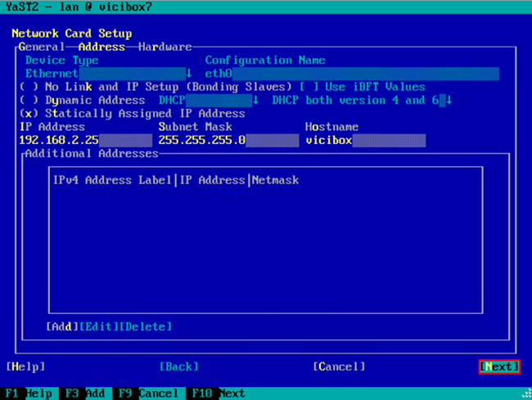
Task: Click the Configuration Name label
Action: point(265,61)
